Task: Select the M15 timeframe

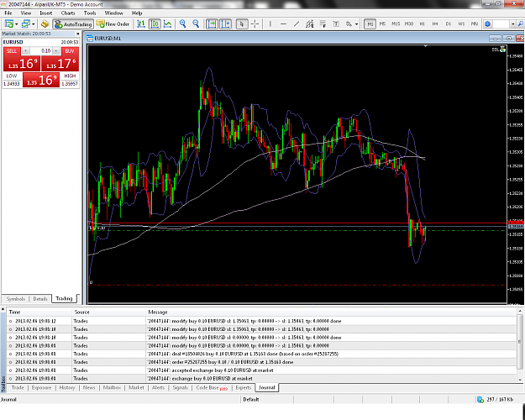Action: point(396,24)
